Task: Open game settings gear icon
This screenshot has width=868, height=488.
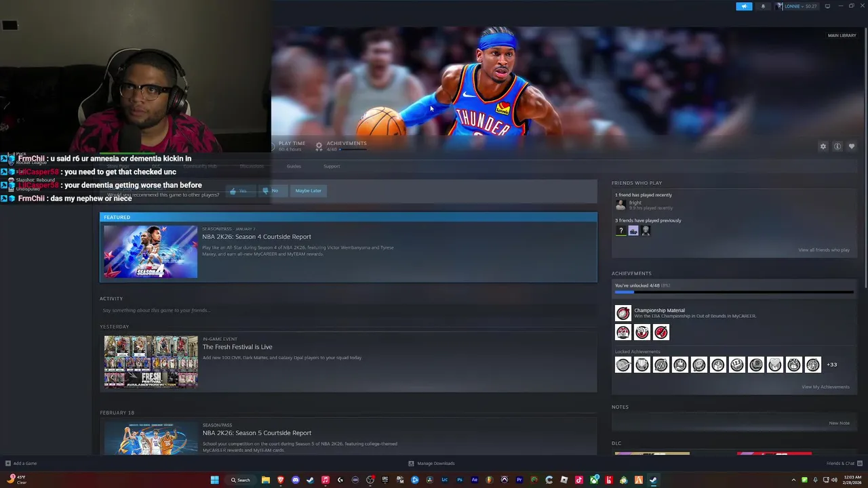Action: click(x=823, y=146)
